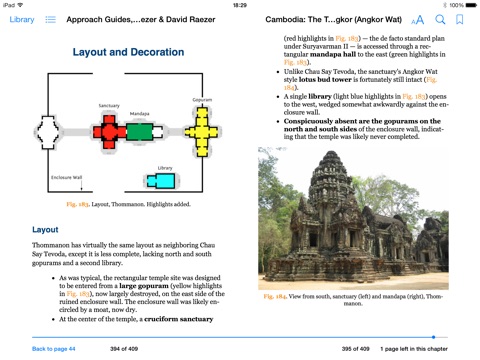
Task: Tap '1 page left in this chapter'
Action: (414, 349)
